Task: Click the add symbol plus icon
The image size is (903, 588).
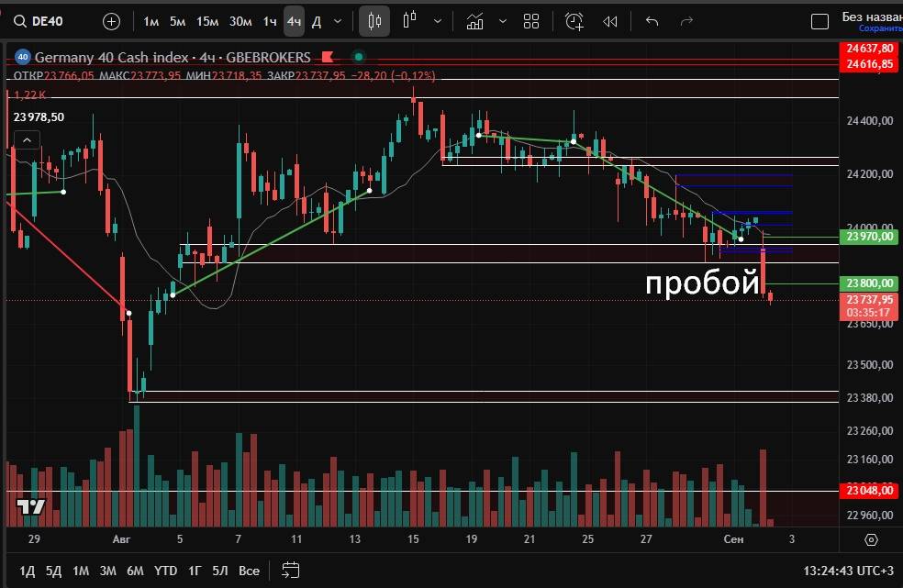Action: (x=111, y=21)
